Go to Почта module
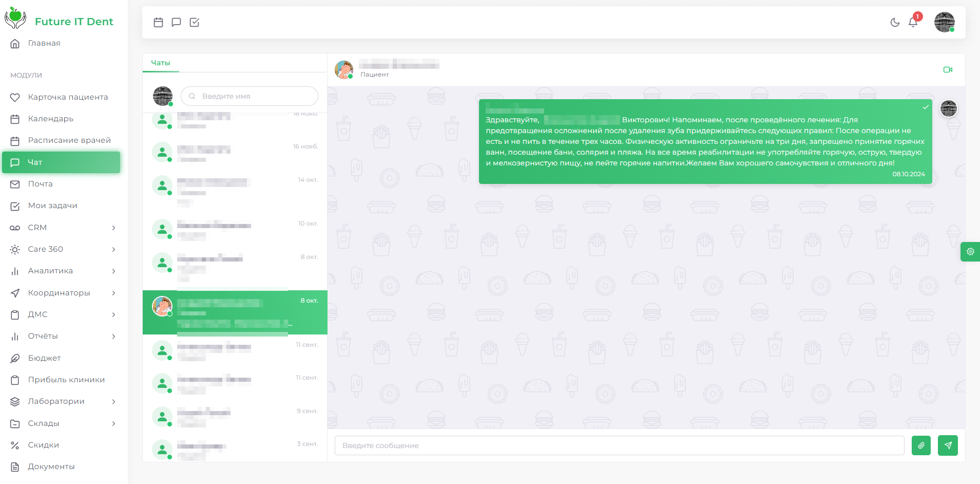Image resolution: width=980 pixels, height=484 pixels. [x=40, y=184]
